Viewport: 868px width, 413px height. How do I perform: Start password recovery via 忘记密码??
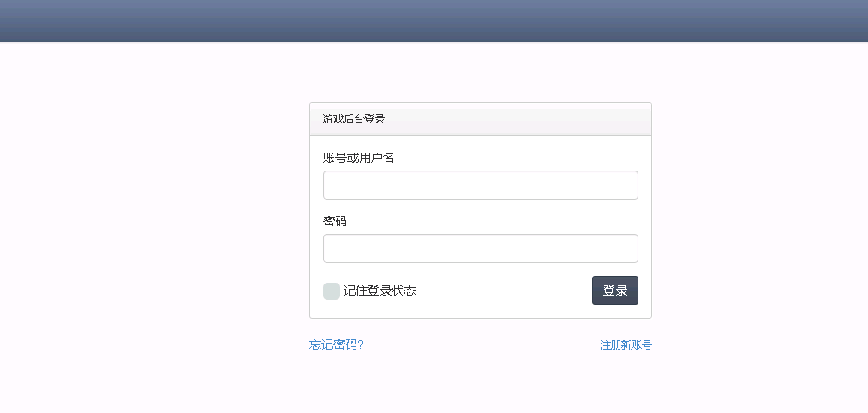[x=337, y=345]
